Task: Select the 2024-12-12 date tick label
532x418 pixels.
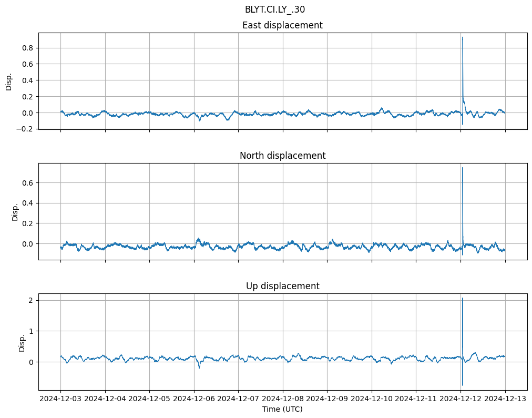Action: (x=461, y=399)
